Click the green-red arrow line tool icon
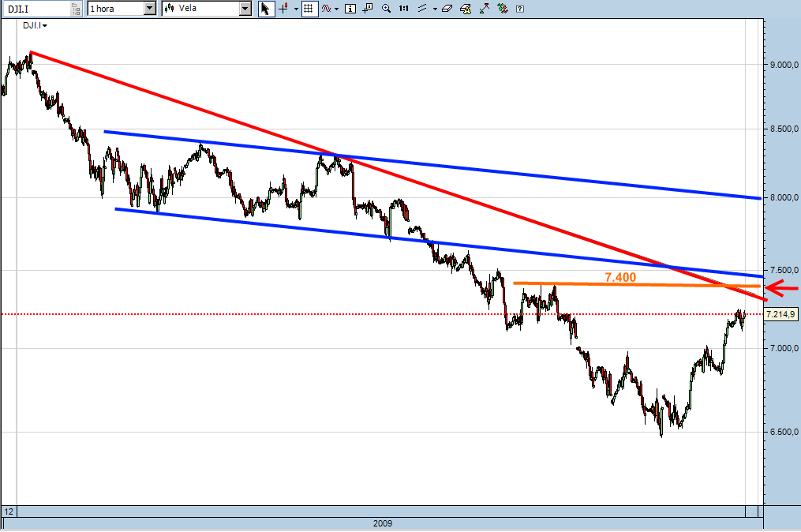801x532 pixels. tap(485, 9)
